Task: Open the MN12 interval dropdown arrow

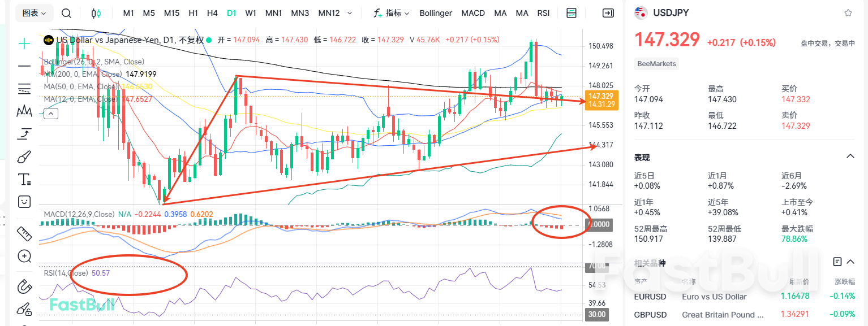Action: click(350, 12)
